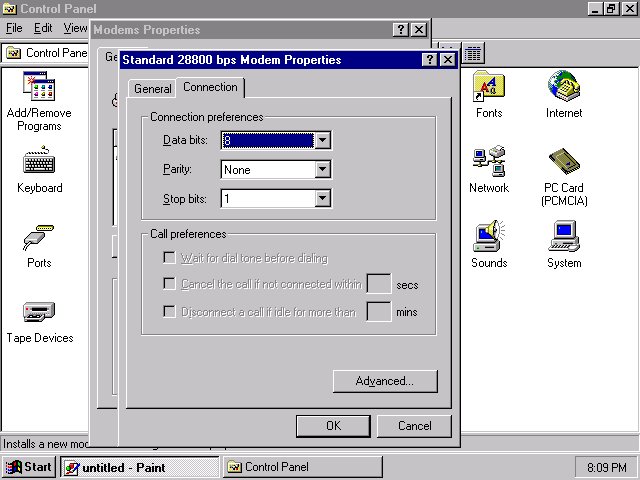Click the help button of Modems Properties window
Image resolution: width=640 pixels, height=480 pixels.
point(401,30)
